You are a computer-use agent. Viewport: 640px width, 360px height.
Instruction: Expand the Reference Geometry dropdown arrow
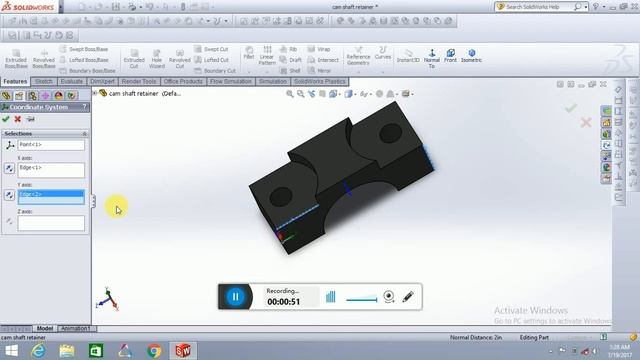point(358,72)
